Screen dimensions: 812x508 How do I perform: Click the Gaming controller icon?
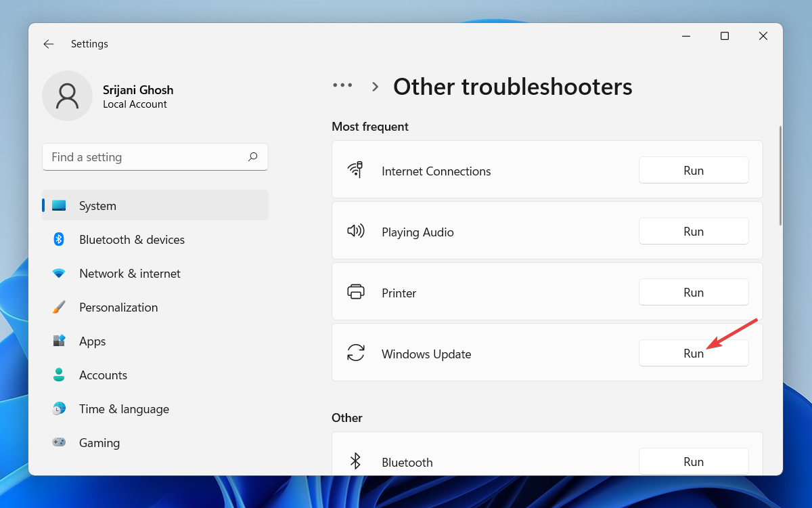pos(59,443)
